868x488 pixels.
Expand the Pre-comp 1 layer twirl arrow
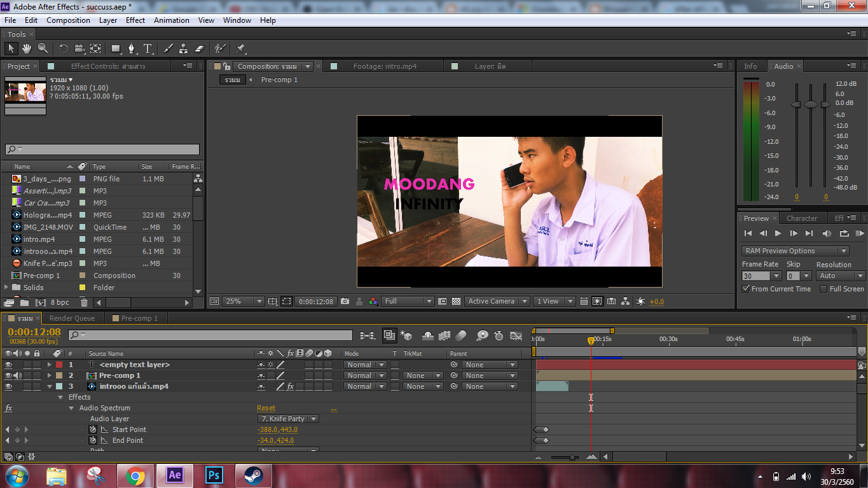(50, 376)
